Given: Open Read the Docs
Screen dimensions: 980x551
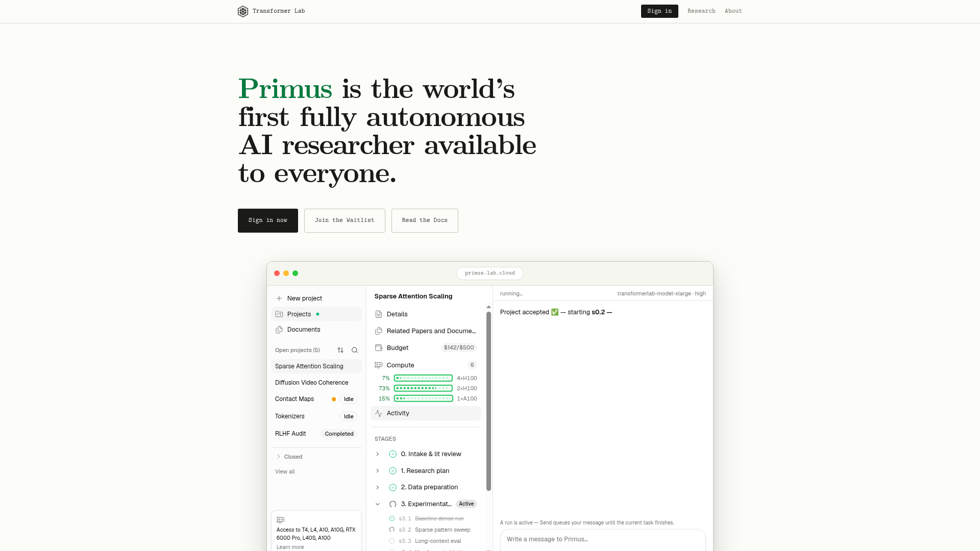Looking at the screenshot, I should coord(425,220).
